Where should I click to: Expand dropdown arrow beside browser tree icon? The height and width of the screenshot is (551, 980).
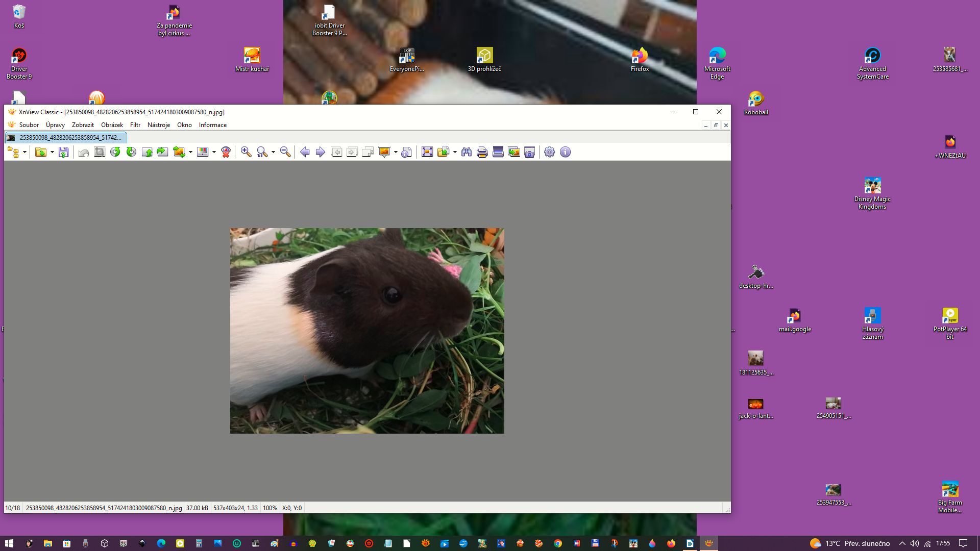click(x=24, y=152)
